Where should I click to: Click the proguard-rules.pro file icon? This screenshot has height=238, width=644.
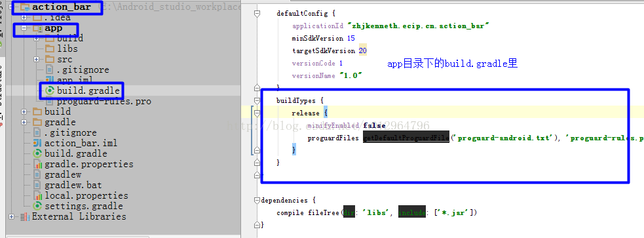50,101
